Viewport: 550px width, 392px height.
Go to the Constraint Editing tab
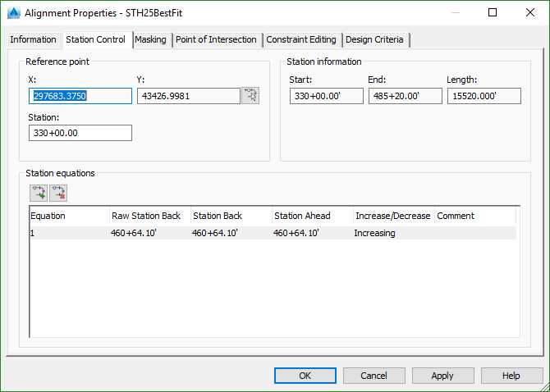[301, 39]
